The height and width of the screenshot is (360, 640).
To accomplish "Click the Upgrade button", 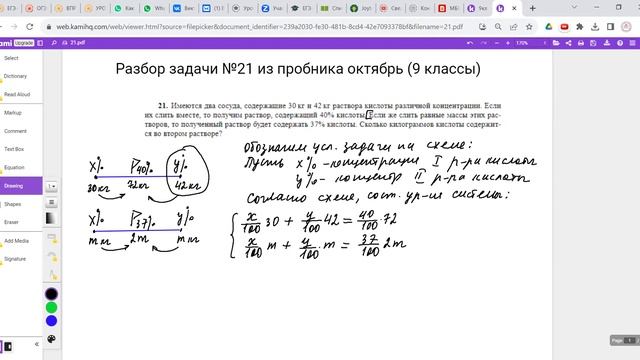I will [x=24, y=43].
